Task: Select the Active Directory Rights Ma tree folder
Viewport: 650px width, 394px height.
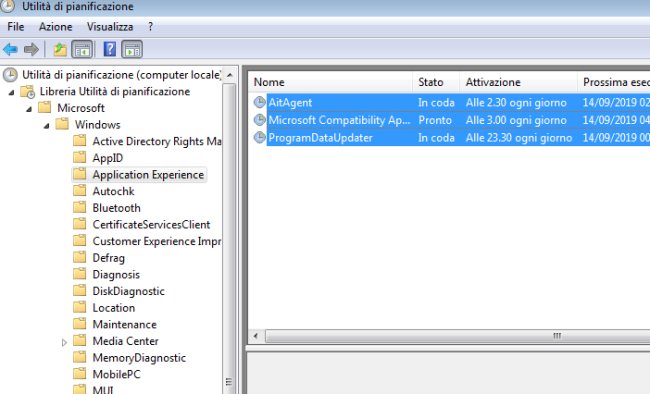Action: 157,141
